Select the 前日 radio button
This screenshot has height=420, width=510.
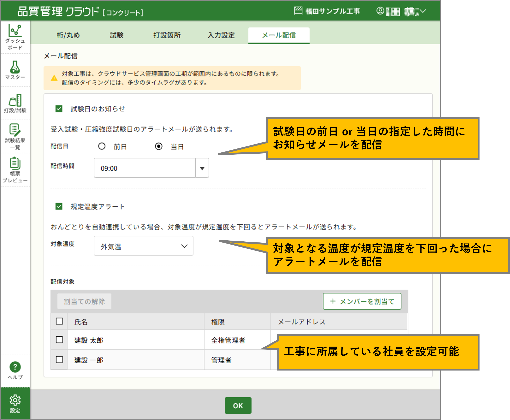102,146
